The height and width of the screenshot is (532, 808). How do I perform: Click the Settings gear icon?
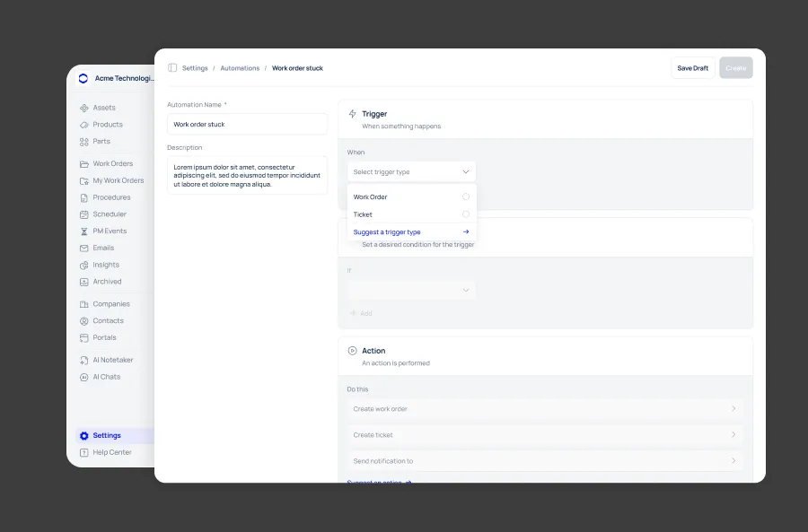(x=84, y=436)
